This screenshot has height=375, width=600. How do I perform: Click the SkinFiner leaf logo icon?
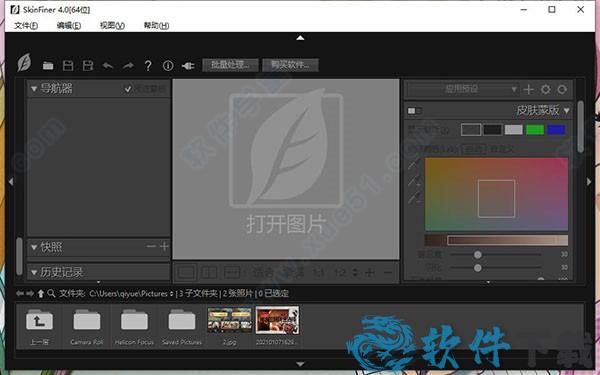[24, 63]
